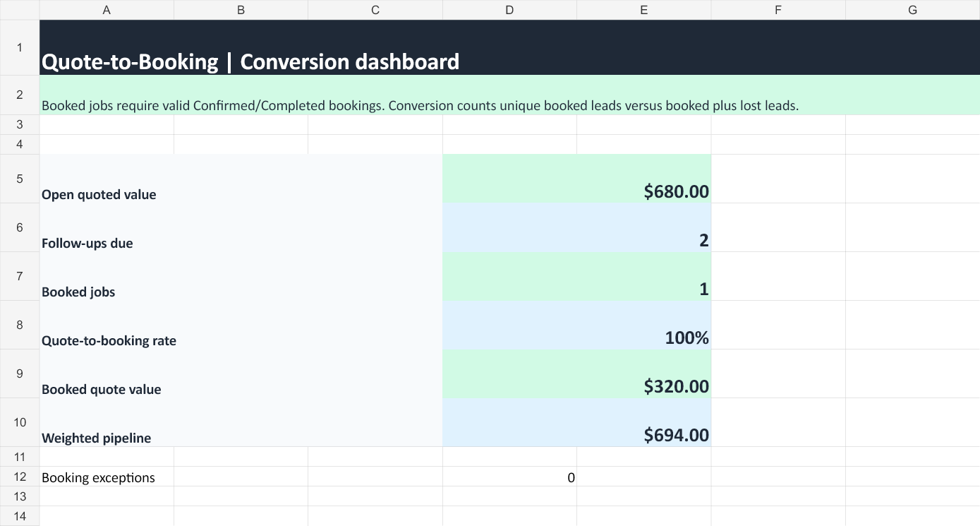This screenshot has height=526, width=980.
Task: Select the Quote-to-Booking dashboard title cell
Action: 509,47
